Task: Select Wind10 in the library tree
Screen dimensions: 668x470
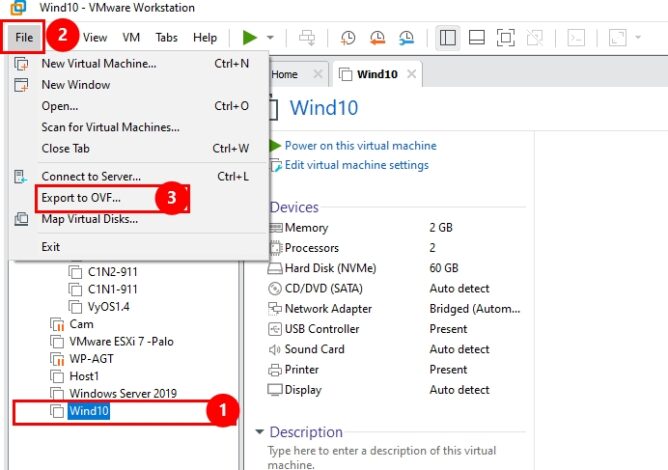Action: click(89, 411)
